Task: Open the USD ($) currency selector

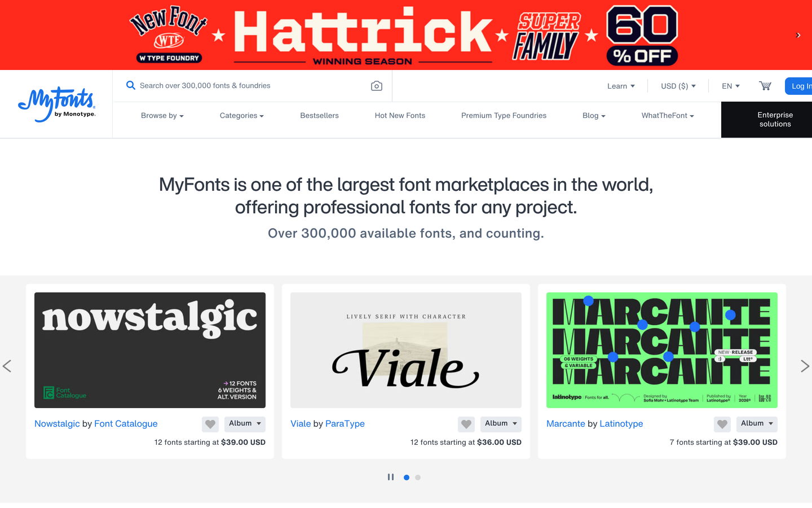Action: [678, 86]
